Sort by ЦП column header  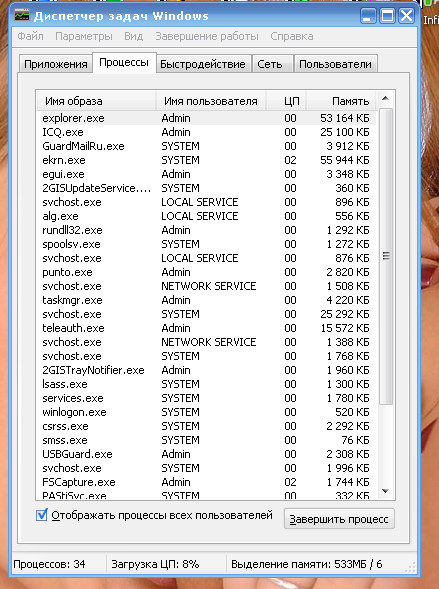point(287,101)
